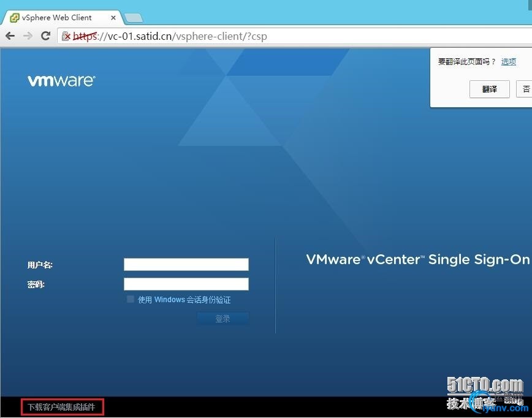Click the vmware logo
The height and width of the screenshot is (418, 532).
[x=61, y=81]
